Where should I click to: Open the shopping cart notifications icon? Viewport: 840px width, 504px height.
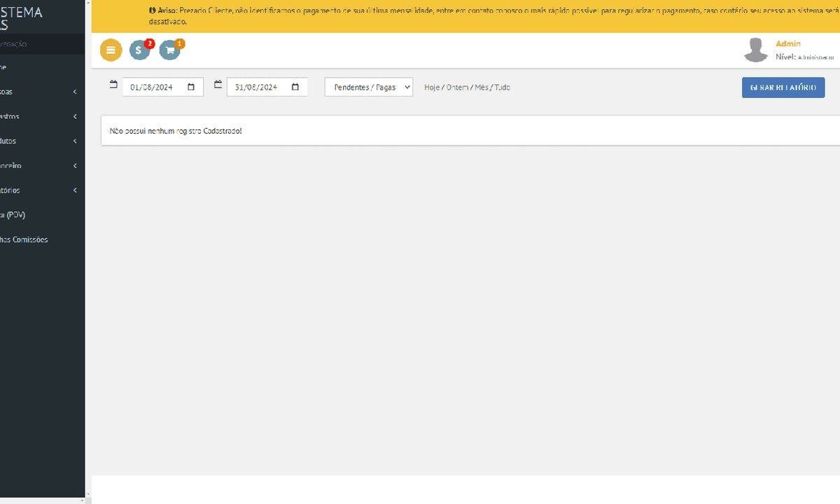point(169,50)
